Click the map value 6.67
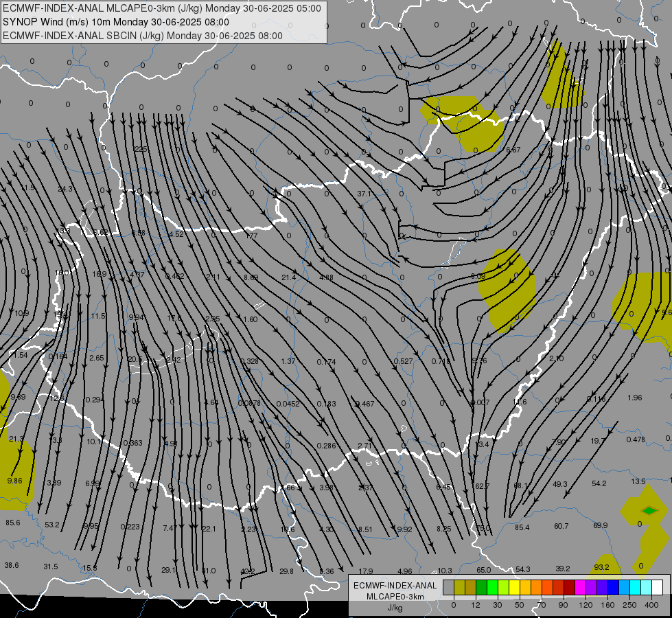This screenshot has width=672, height=618. 513,150
